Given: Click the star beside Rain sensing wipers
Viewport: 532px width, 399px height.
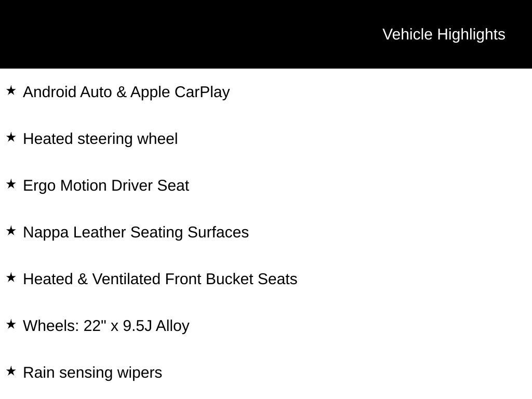Looking at the screenshot, I should tap(11, 371).
